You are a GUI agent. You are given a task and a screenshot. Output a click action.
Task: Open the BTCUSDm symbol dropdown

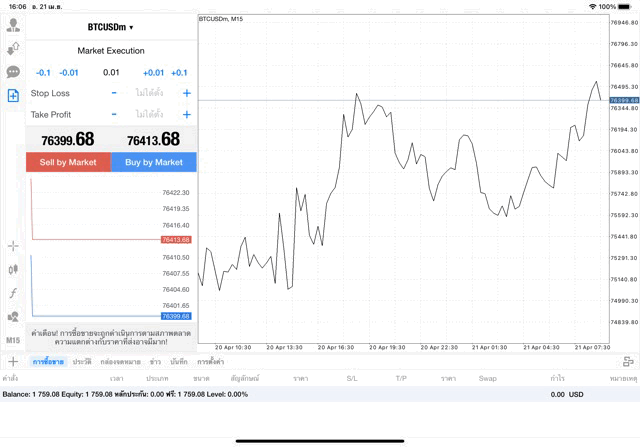coord(110,27)
